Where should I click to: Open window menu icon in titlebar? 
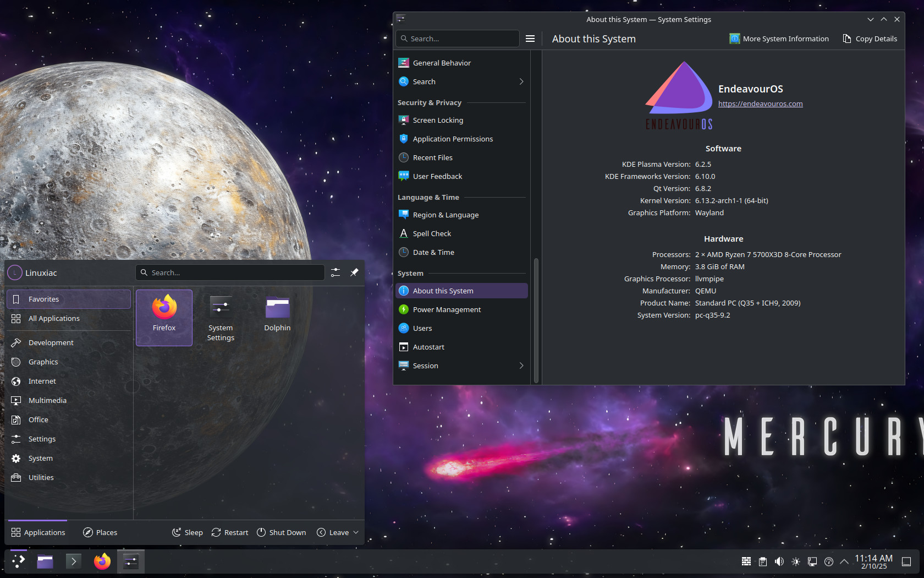click(401, 19)
